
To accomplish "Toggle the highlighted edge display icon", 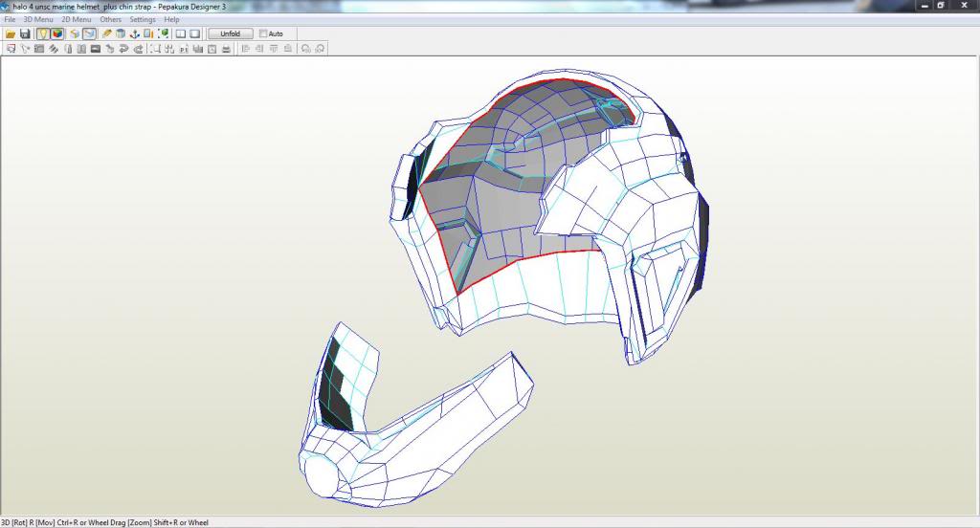I will [89, 33].
